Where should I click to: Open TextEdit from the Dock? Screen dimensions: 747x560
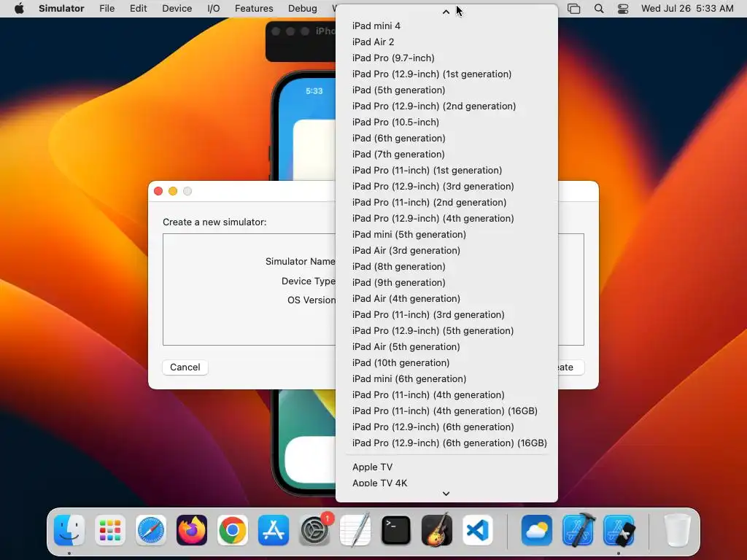pos(355,530)
